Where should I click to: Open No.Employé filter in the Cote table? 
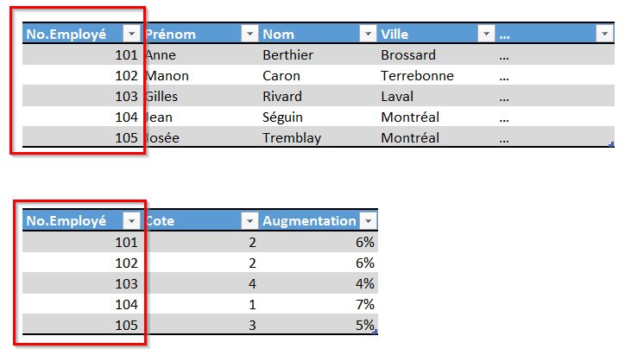click(x=131, y=220)
